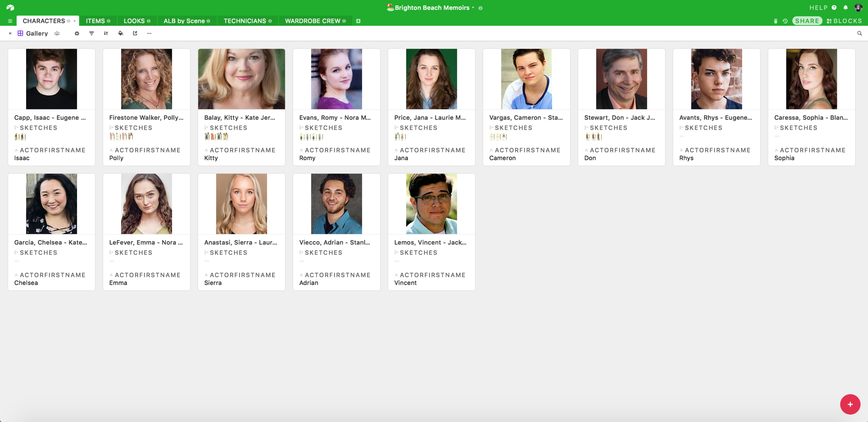868x422 pixels.
Task: Click the filter records icon
Action: (x=92, y=33)
